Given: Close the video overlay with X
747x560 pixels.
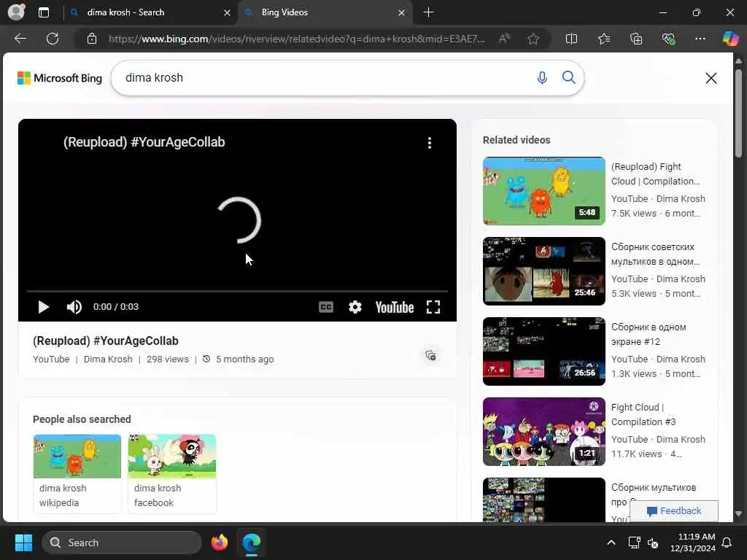Looking at the screenshot, I should (711, 78).
